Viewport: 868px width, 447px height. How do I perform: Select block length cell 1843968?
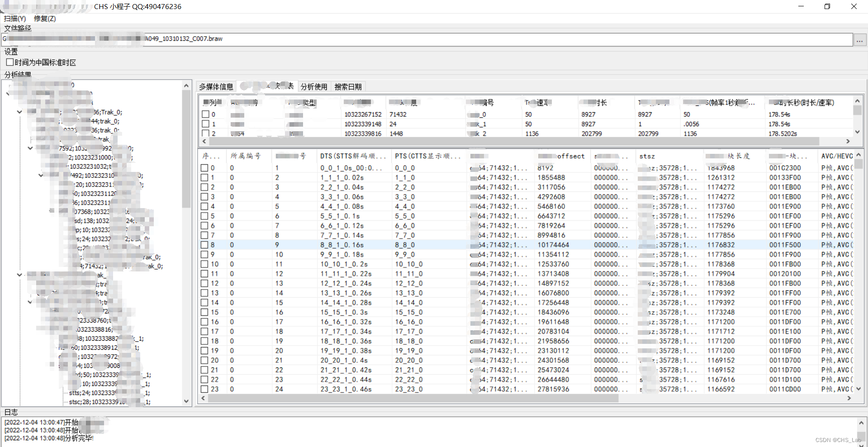[721, 168]
